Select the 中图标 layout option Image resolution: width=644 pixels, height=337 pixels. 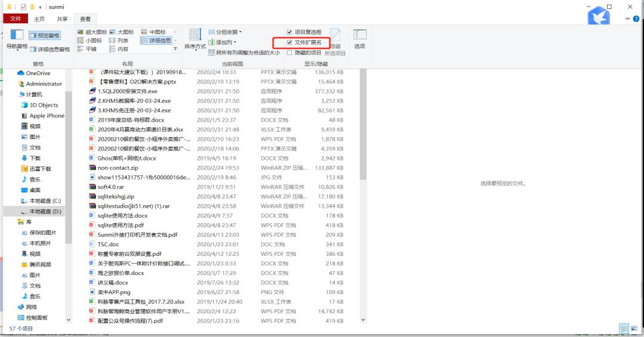[153, 32]
